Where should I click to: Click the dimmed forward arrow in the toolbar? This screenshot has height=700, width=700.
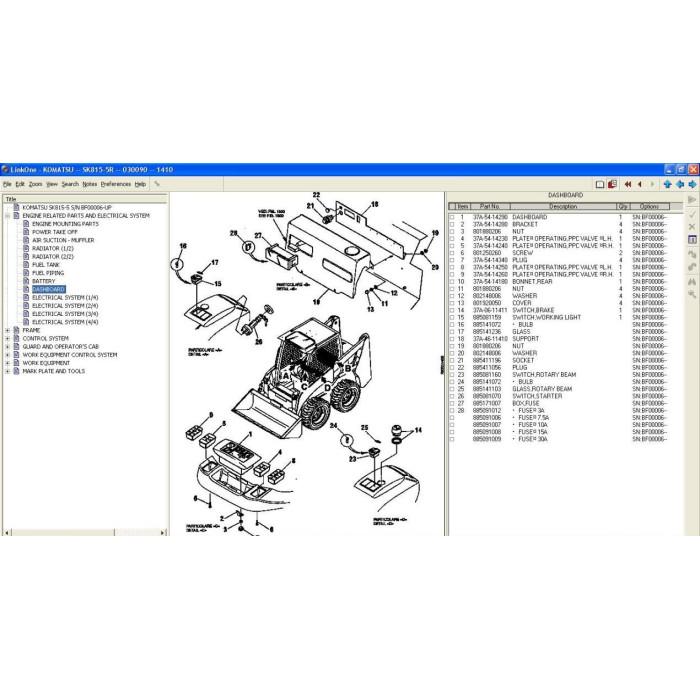(653, 184)
